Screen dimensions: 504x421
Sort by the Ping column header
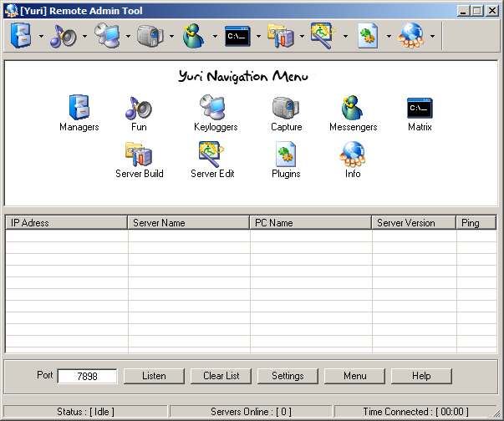(481, 223)
